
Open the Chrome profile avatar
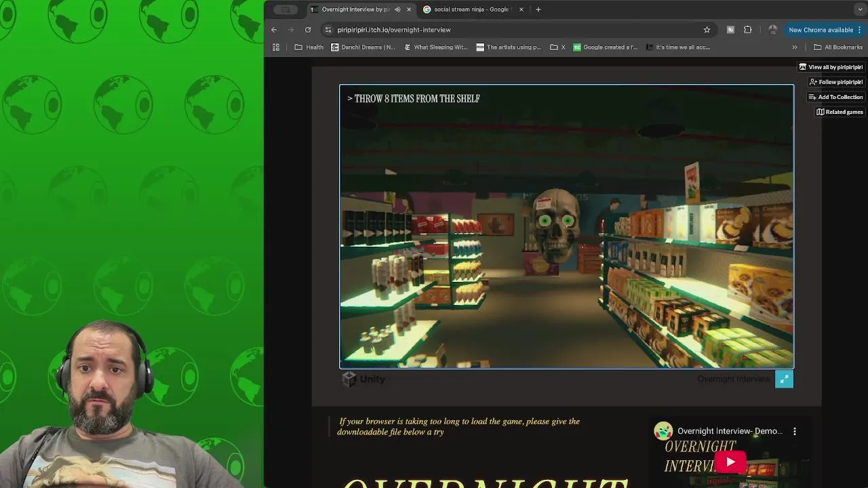tap(772, 30)
